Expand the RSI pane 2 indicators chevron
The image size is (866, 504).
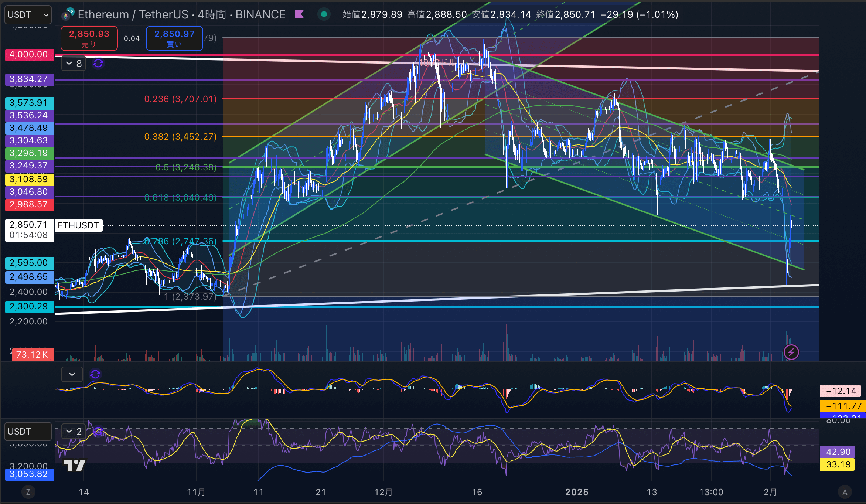pos(74,431)
